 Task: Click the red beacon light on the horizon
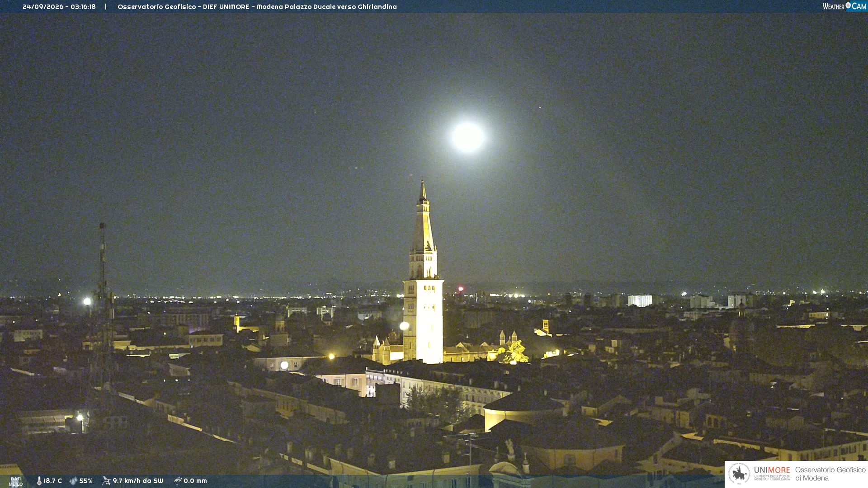461,289
